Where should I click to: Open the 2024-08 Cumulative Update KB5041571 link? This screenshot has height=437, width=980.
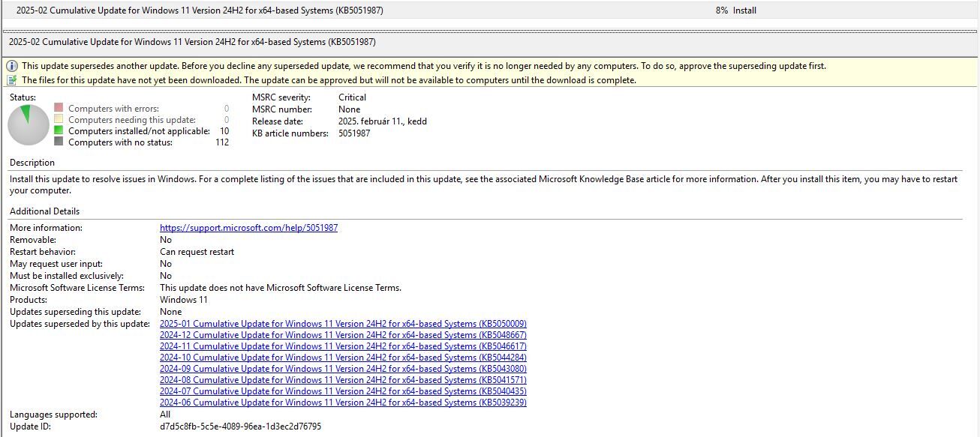[x=343, y=380]
